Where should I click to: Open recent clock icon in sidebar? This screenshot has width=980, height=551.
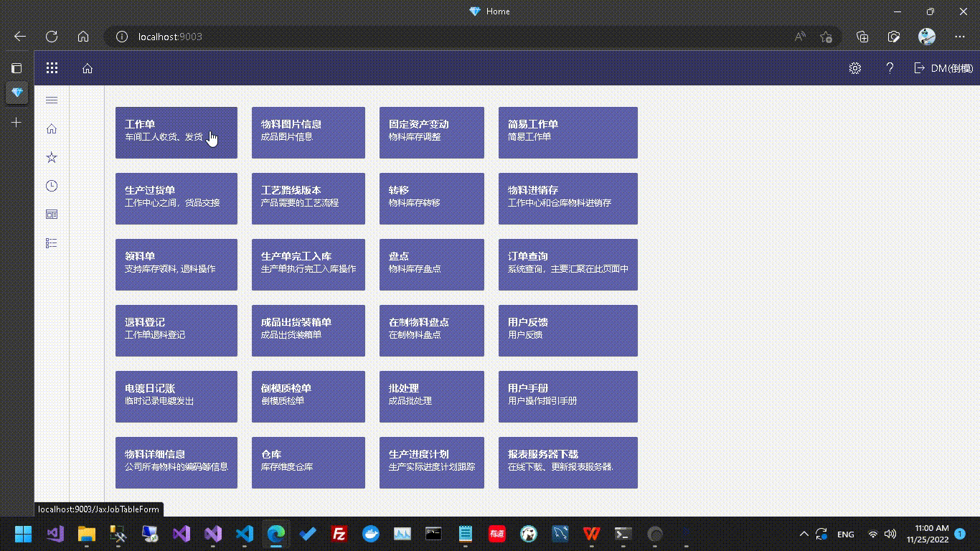pyautogui.click(x=52, y=186)
